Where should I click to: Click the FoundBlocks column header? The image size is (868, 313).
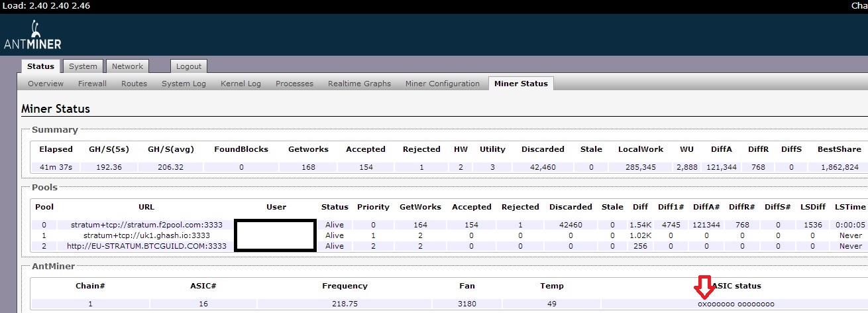(x=241, y=149)
